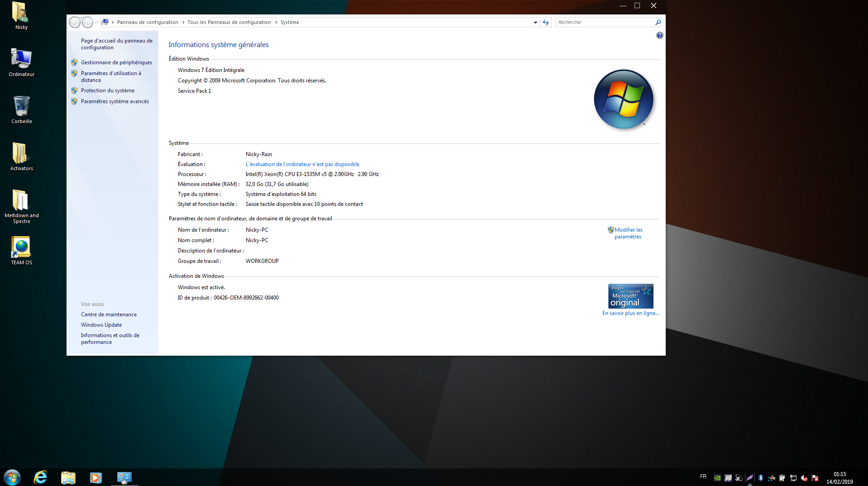
Task: Click the WORKGROUP value text
Action: 262,261
